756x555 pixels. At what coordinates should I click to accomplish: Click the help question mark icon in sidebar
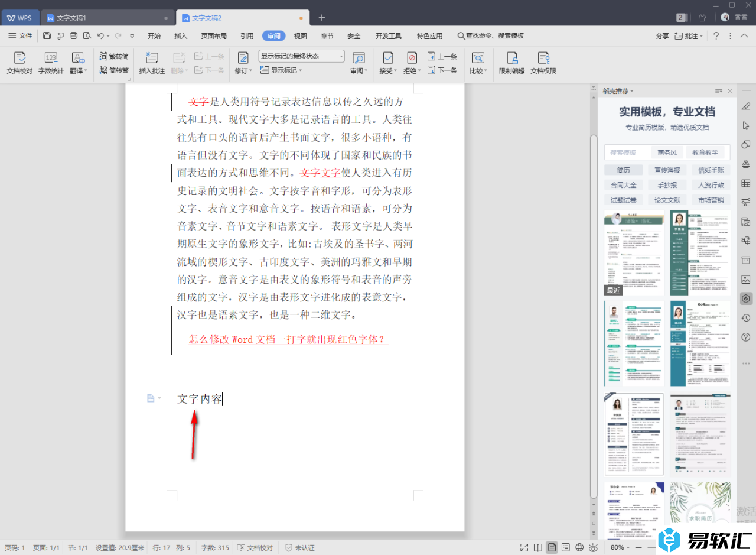(x=746, y=337)
